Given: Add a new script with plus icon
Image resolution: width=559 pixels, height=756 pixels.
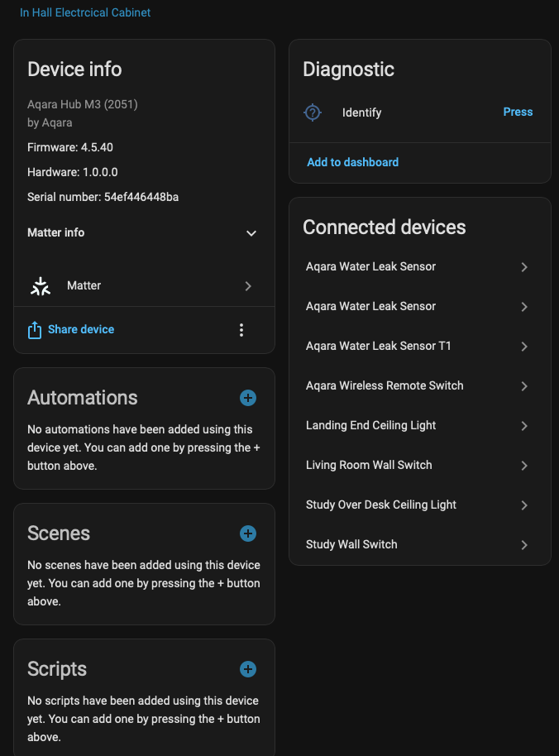Looking at the screenshot, I should coord(247,669).
